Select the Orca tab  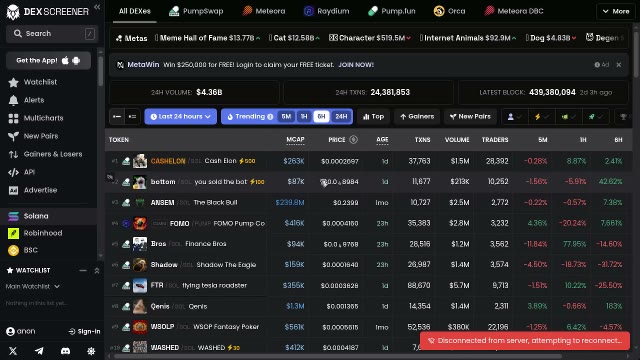tap(449, 11)
